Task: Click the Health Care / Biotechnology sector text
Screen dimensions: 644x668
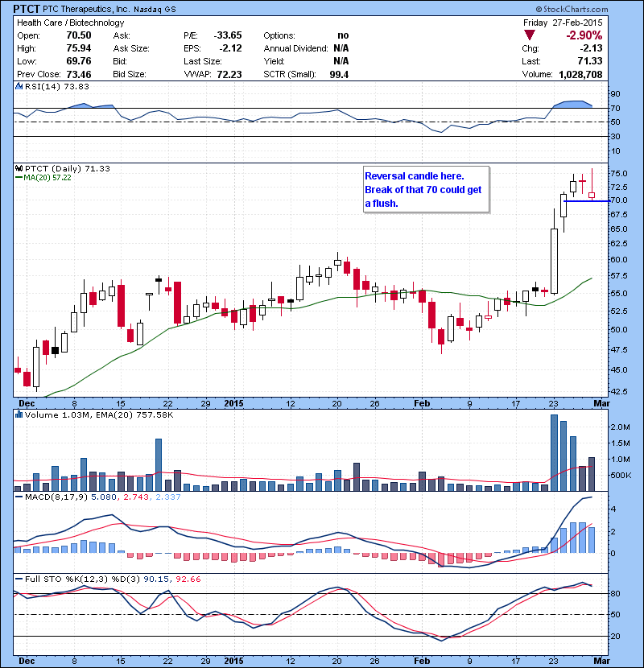Action: tap(71, 23)
